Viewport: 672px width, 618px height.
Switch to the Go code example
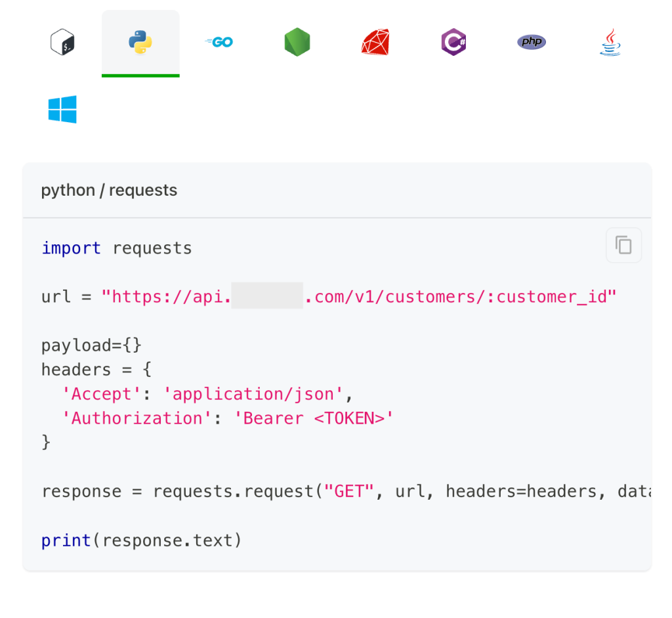pos(219,42)
